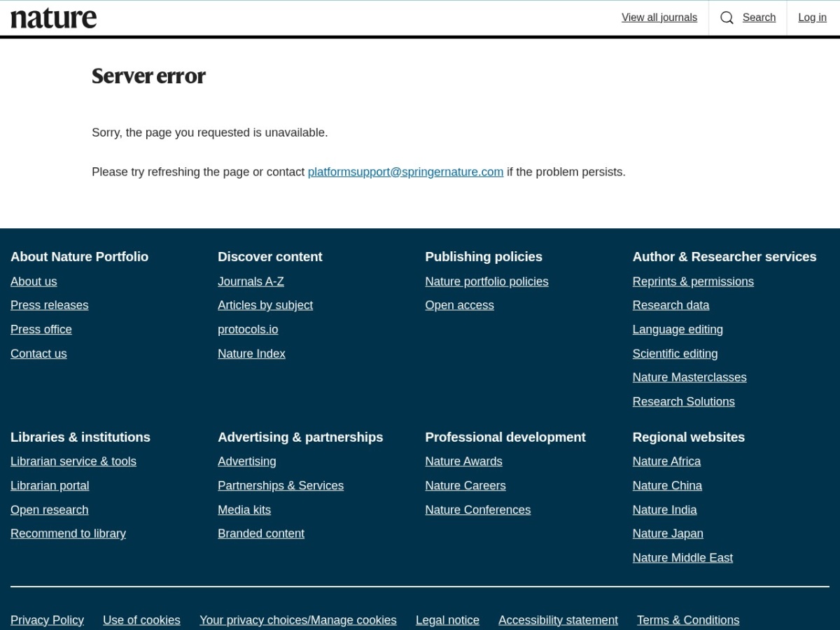View Media kits
Image resolution: width=840 pixels, height=630 pixels.
(244, 510)
